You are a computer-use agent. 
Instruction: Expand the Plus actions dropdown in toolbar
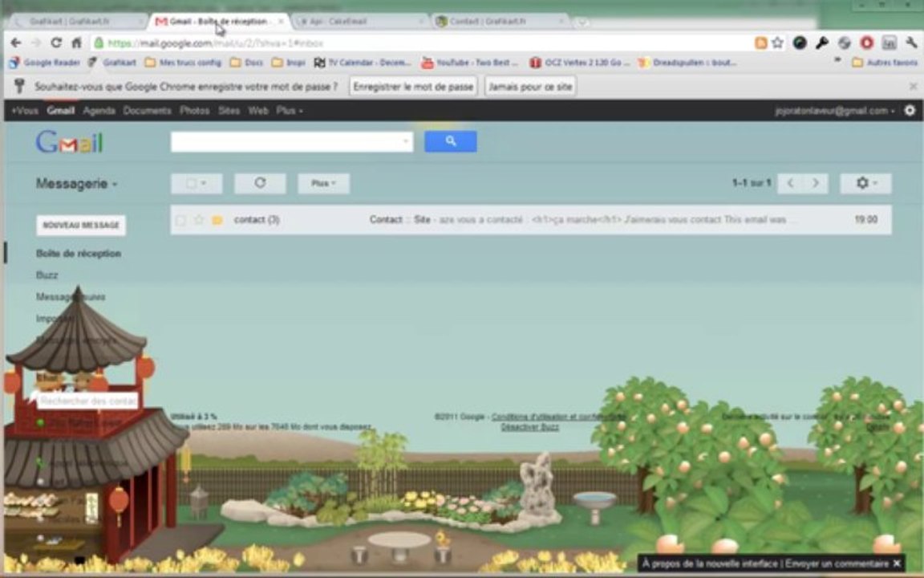[x=323, y=183]
